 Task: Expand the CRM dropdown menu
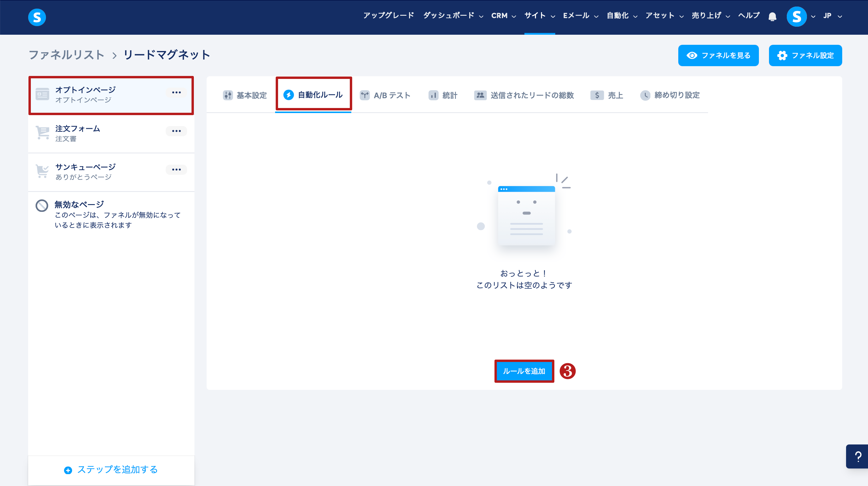pos(503,16)
